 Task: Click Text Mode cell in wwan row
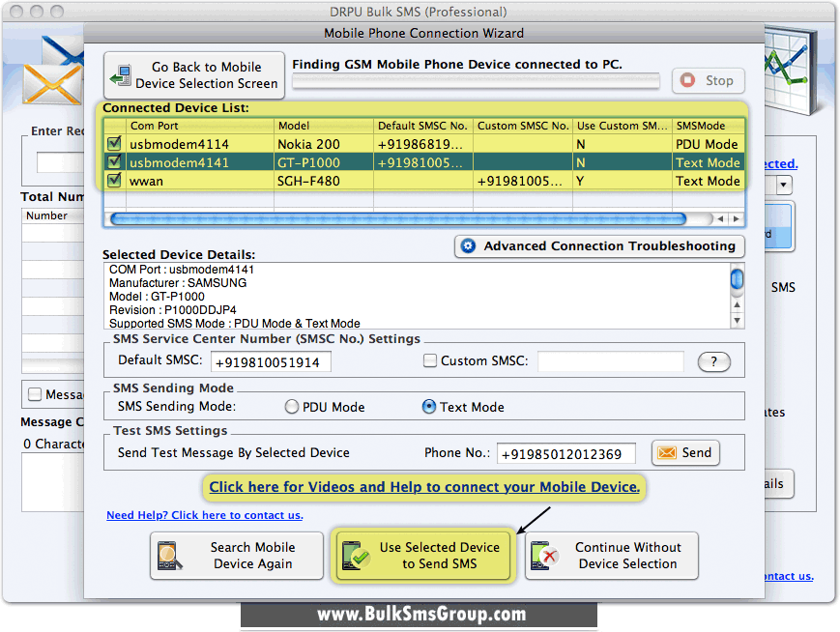click(708, 181)
